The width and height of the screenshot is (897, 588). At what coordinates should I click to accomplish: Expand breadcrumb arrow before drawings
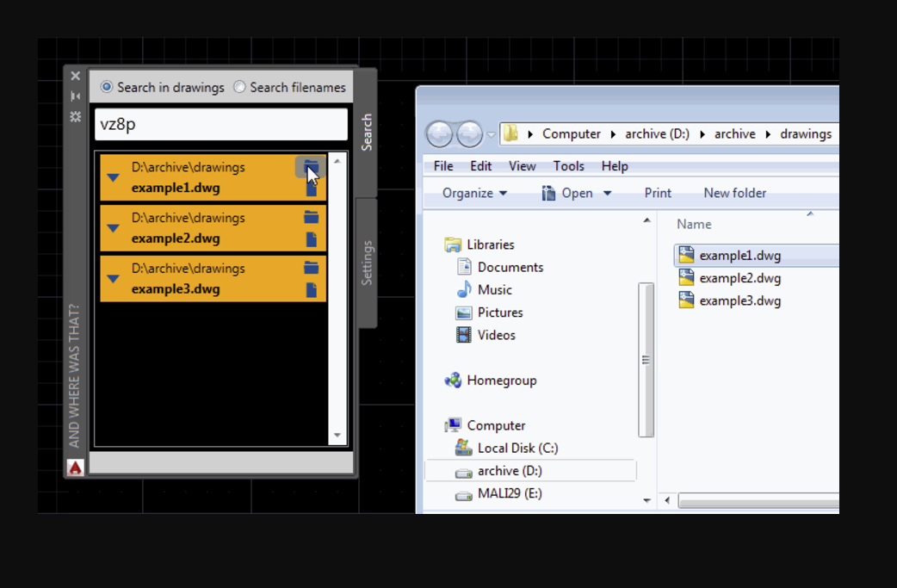click(x=768, y=134)
